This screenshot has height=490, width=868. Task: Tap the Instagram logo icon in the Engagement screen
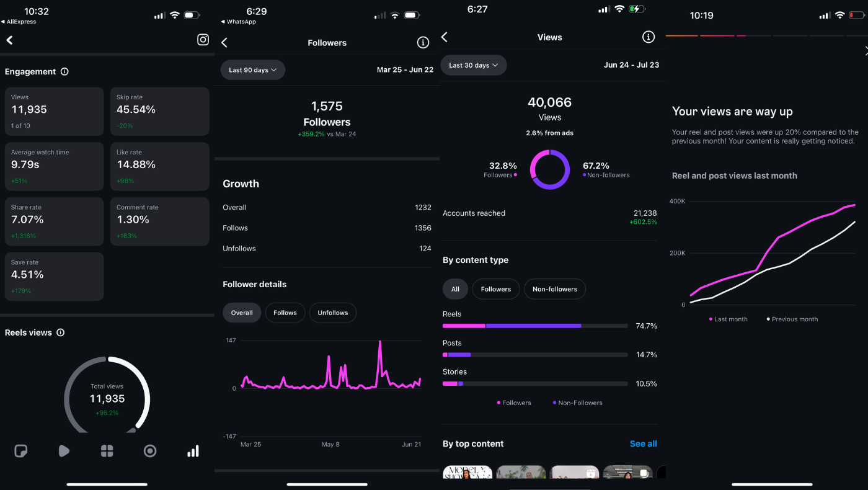pyautogui.click(x=203, y=40)
